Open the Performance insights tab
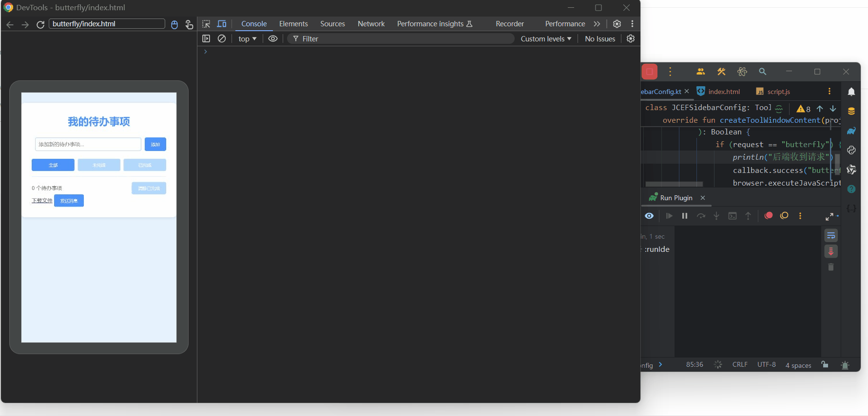The width and height of the screenshot is (868, 416). tap(435, 24)
